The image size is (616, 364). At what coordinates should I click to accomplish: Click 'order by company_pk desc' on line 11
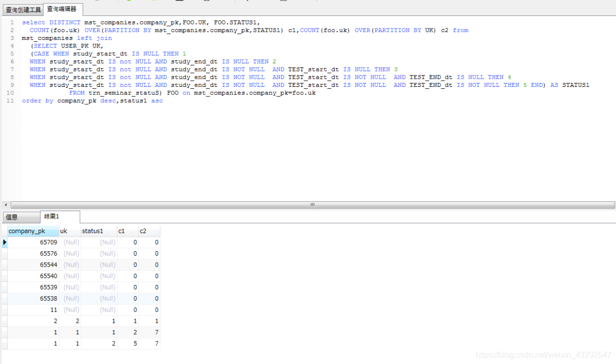[x=69, y=101]
